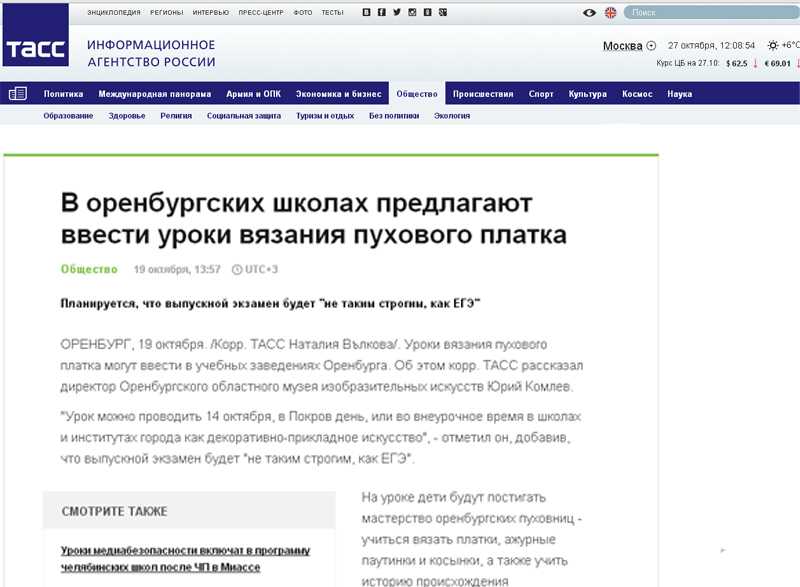Open the Интервью top link
800x587 pixels.
[211, 12]
